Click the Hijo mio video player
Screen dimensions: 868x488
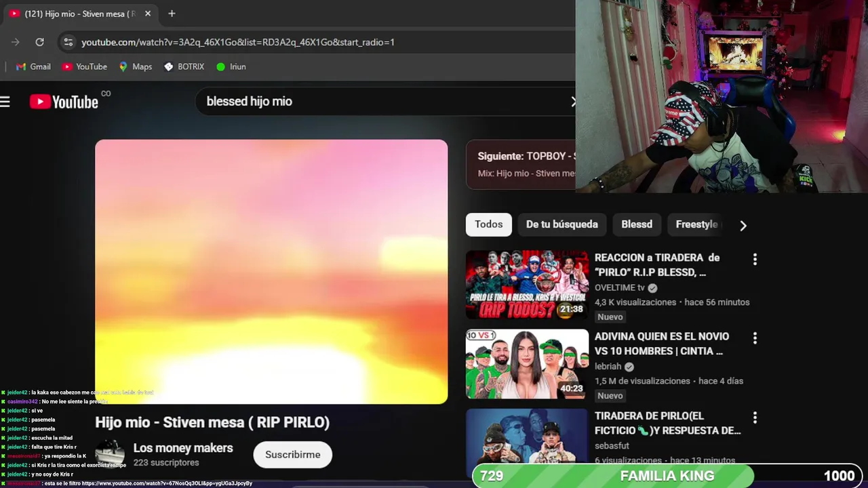(x=271, y=272)
